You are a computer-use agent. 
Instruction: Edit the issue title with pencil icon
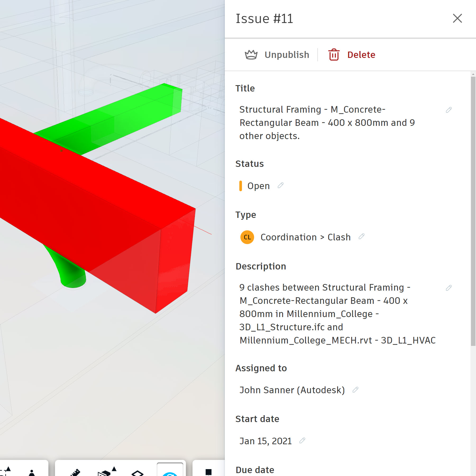pos(448,110)
